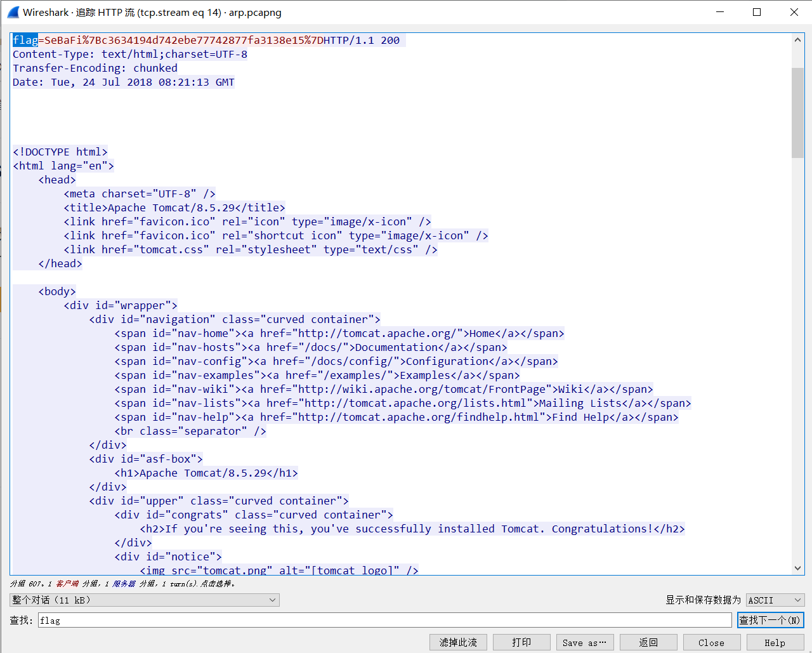Click "Save as…" to export the stream

(x=585, y=642)
